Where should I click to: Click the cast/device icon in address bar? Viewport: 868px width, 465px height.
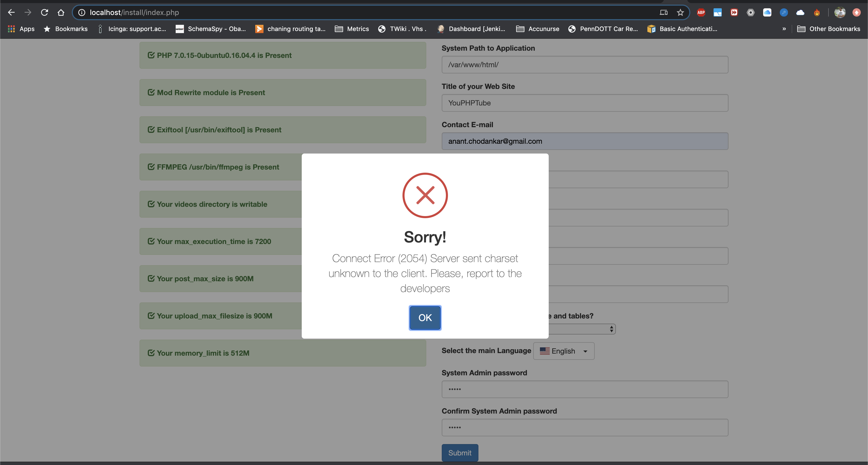[664, 12]
